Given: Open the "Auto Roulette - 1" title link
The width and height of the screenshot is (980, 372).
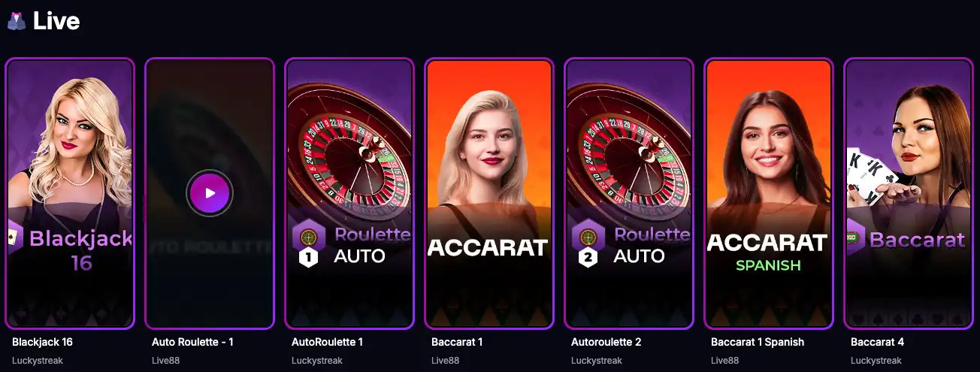Looking at the screenshot, I should click(192, 342).
